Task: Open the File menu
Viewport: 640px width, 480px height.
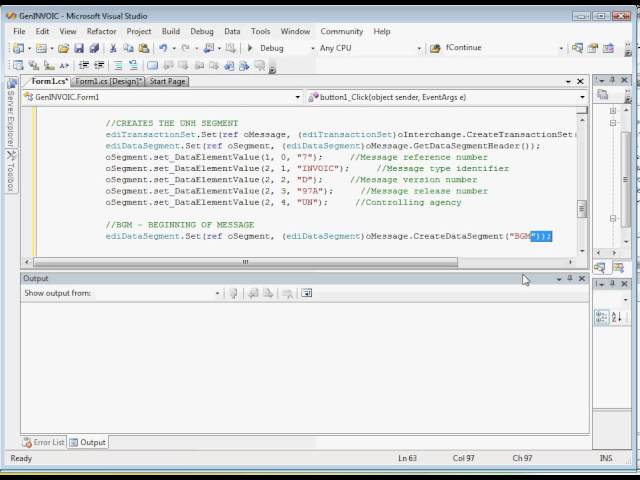Action: pos(19,31)
